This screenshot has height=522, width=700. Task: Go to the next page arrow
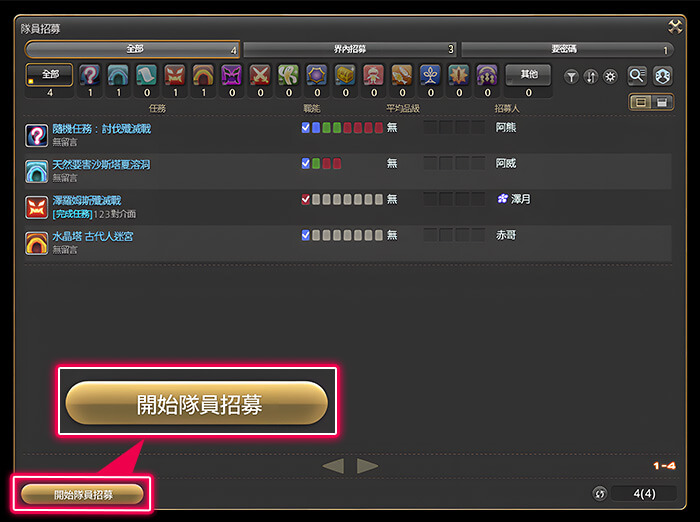367,466
